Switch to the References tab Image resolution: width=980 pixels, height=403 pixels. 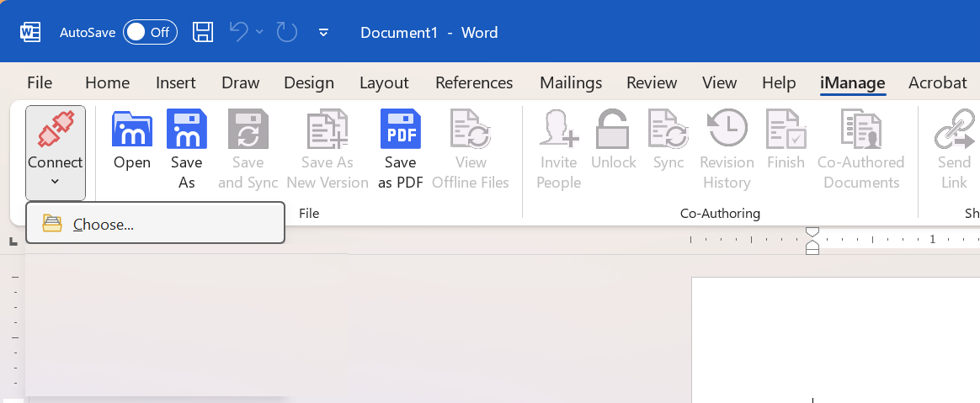474,82
